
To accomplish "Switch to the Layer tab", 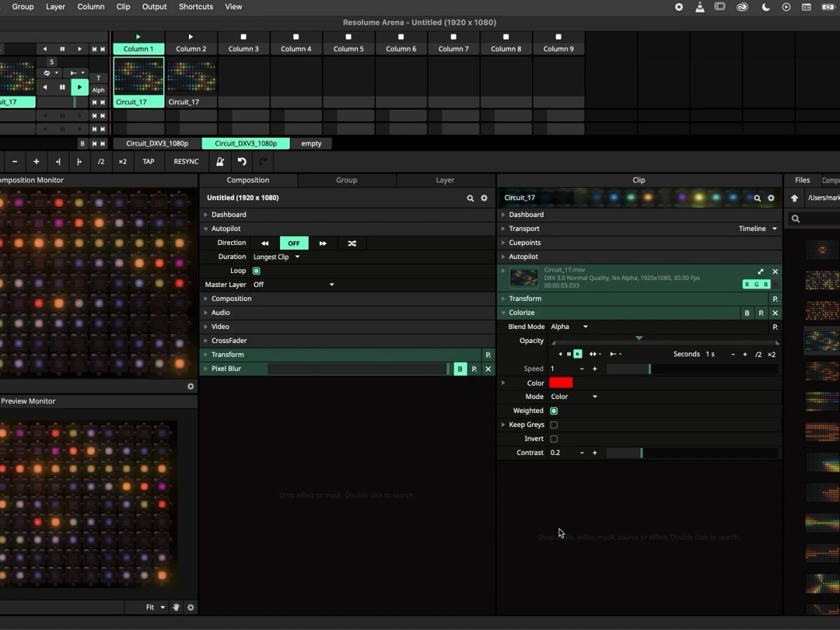I will [x=444, y=180].
